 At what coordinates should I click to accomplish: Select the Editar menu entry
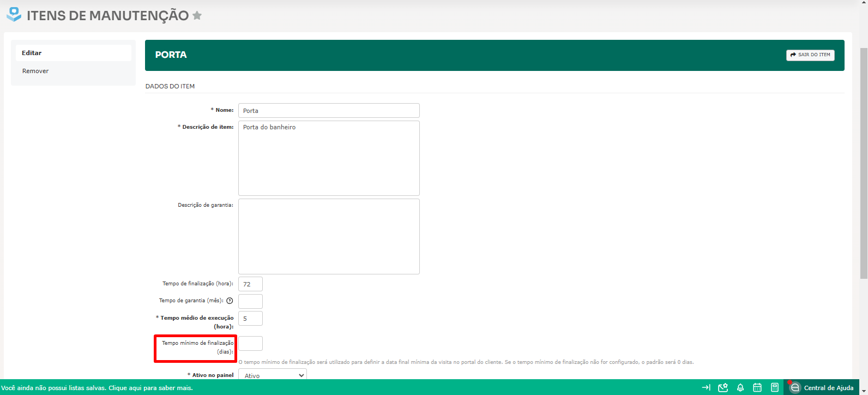pos(74,53)
